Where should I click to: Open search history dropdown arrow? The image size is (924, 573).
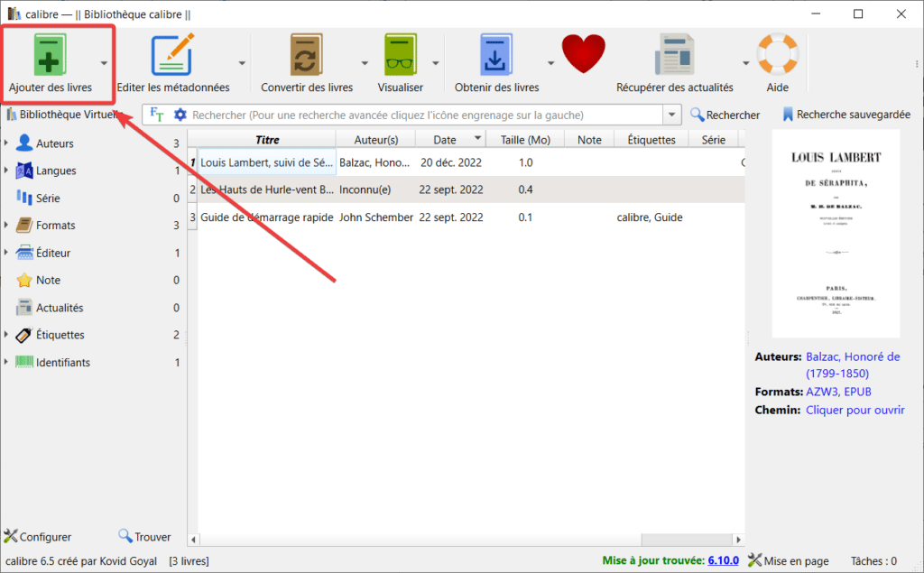[x=671, y=115]
